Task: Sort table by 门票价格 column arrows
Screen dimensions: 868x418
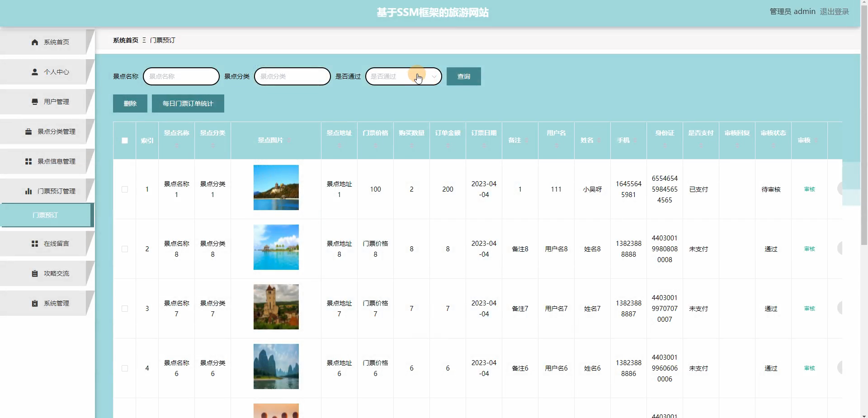Action: 375,146
